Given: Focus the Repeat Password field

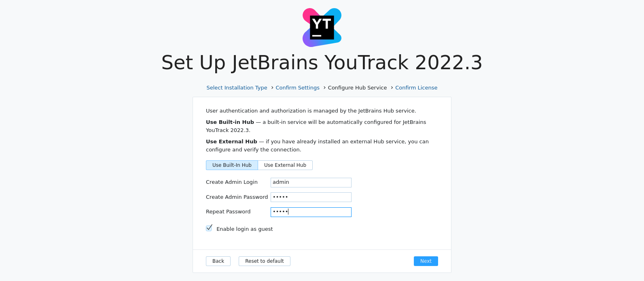Looking at the screenshot, I should [x=311, y=212].
